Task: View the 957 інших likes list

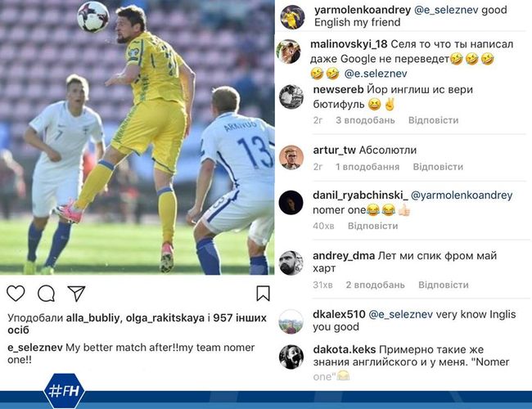Action: 240,318
